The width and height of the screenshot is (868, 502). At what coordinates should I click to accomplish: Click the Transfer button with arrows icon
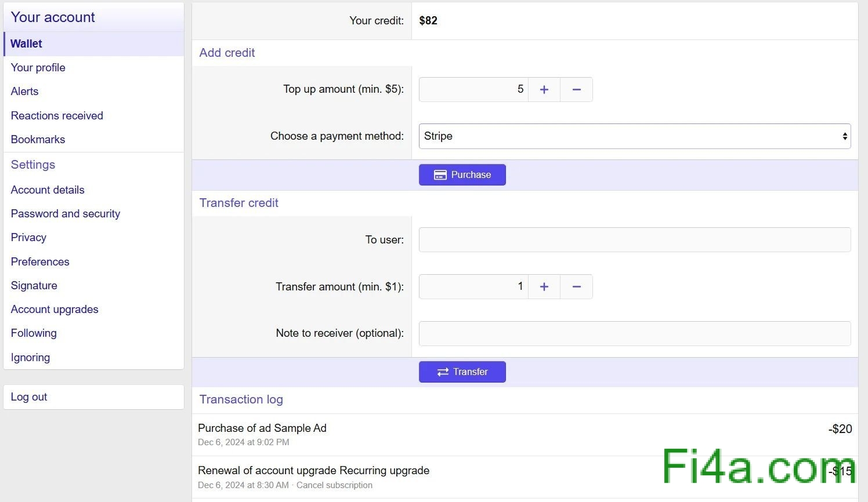(462, 372)
